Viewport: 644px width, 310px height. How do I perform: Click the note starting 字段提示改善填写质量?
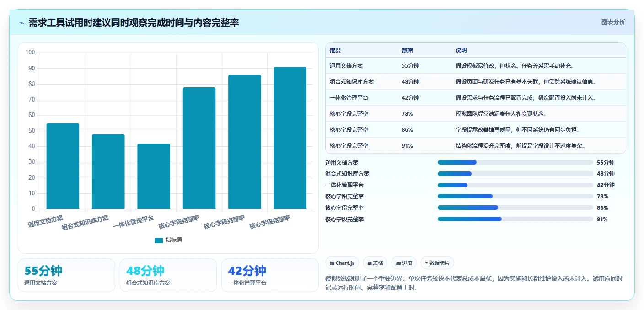click(518, 130)
